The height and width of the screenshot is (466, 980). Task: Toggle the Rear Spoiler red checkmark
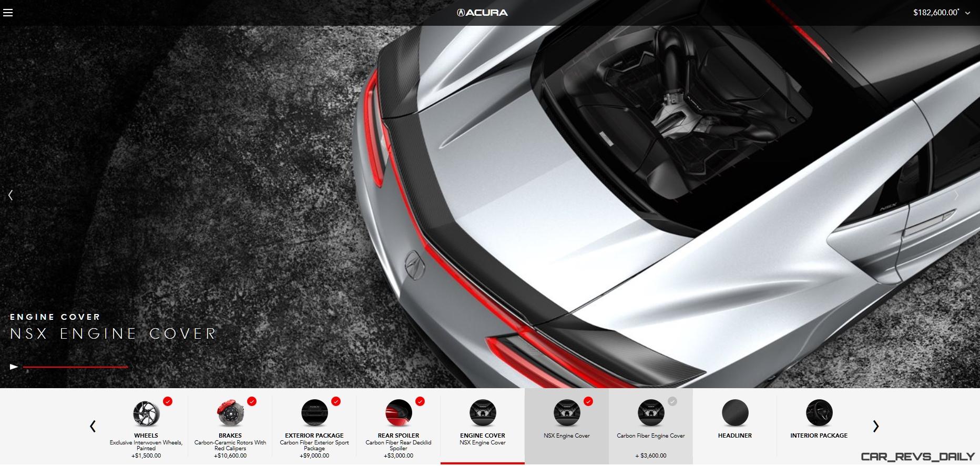pyautogui.click(x=420, y=401)
